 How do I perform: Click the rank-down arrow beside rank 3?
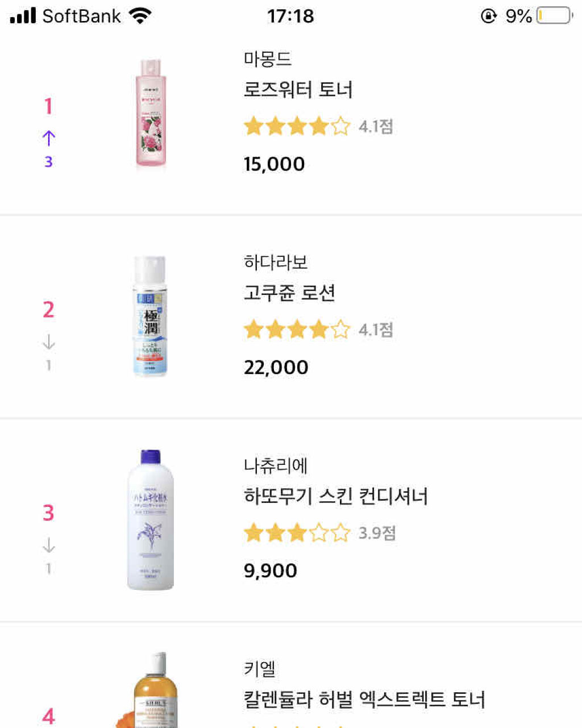tap(49, 546)
